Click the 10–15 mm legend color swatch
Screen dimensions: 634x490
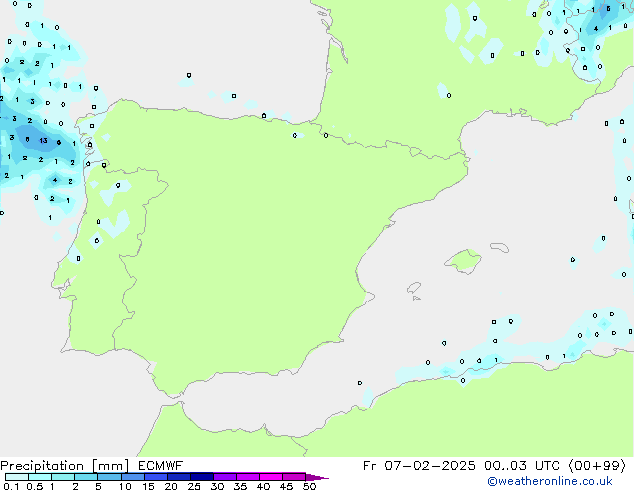(x=132, y=477)
